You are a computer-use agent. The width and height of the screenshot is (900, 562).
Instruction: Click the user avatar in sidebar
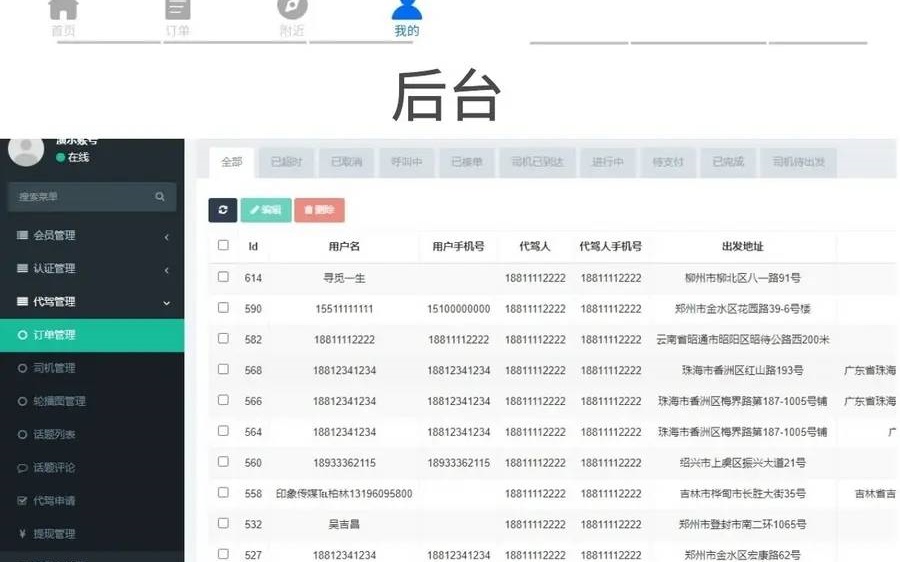coord(26,150)
